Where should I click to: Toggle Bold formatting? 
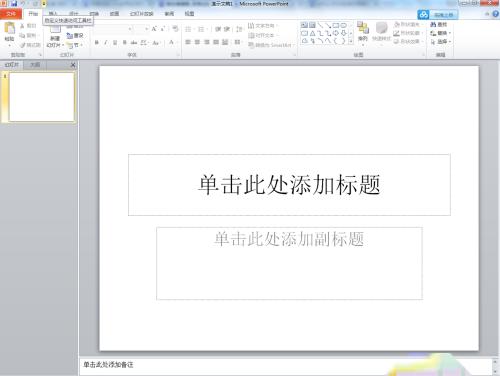96,42
